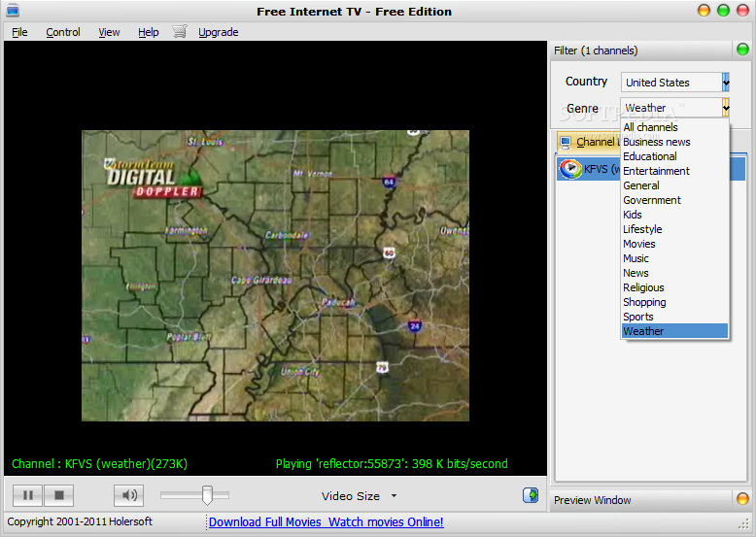Close window with red title button
Image resolution: width=756 pixels, height=537 pixels.
[x=743, y=11]
